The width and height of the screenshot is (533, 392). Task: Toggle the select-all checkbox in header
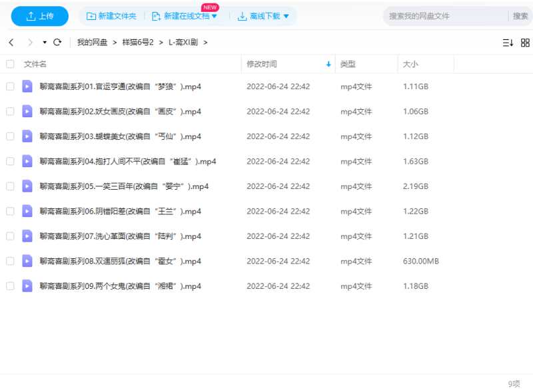click(10, 65)
